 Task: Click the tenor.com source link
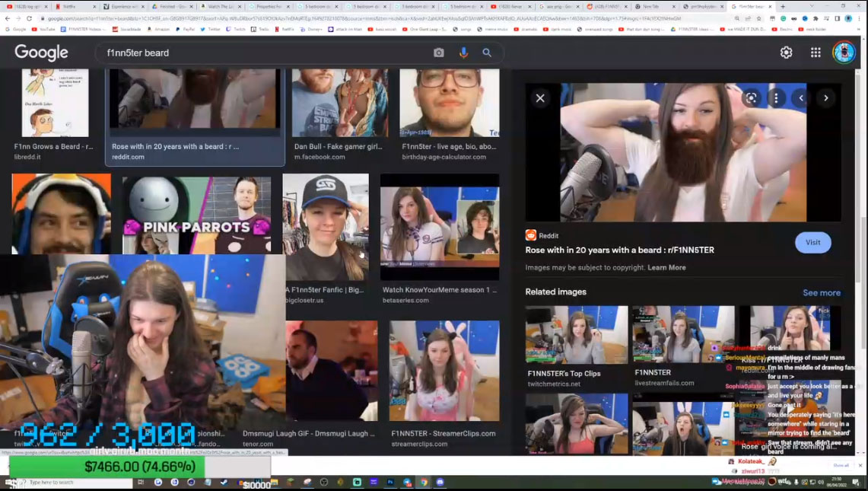257,444
